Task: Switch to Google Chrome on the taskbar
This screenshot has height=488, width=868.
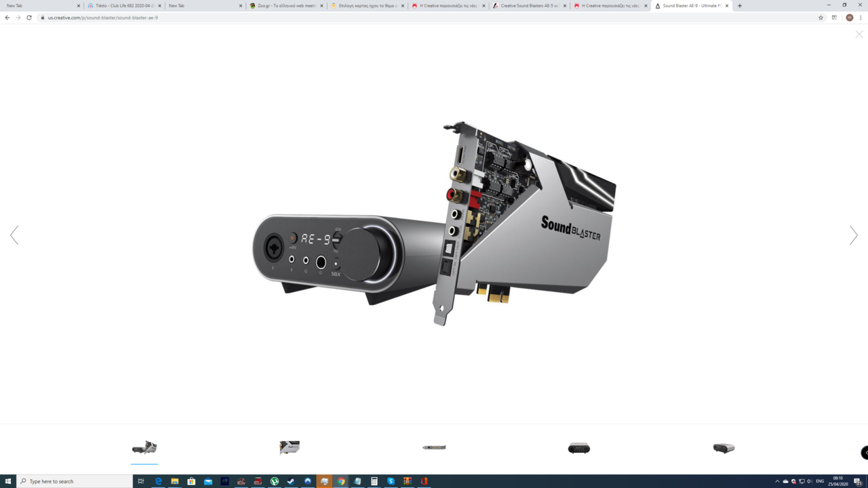Action: (341, 481)
